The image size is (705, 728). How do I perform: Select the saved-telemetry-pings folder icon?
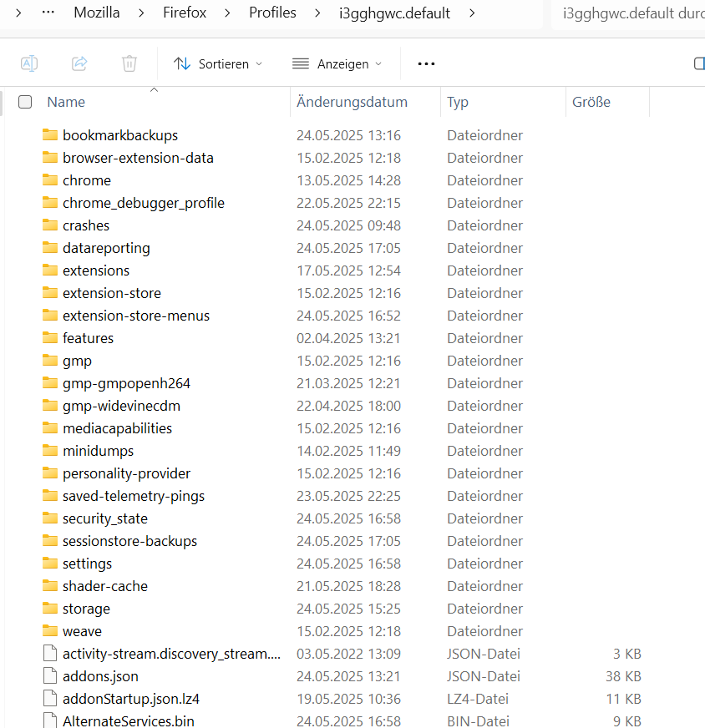50,495
